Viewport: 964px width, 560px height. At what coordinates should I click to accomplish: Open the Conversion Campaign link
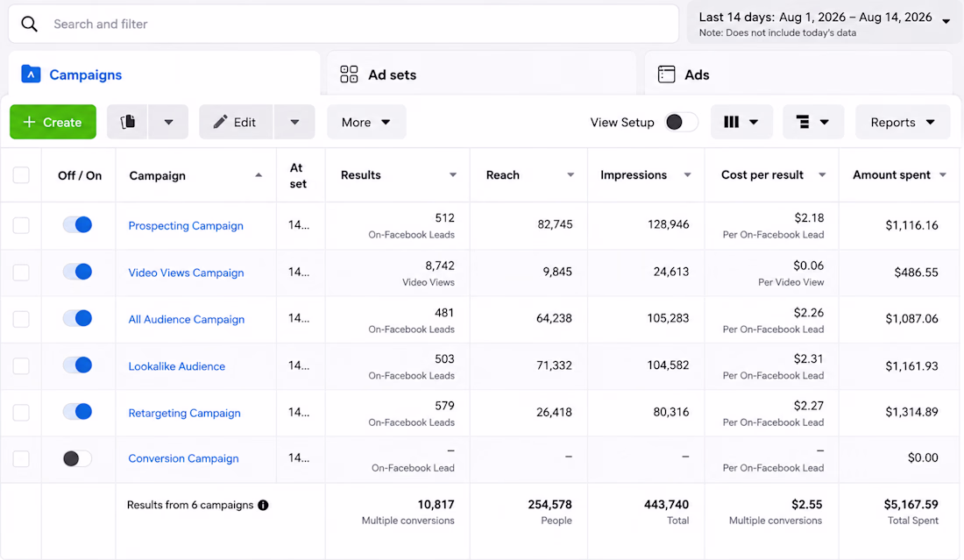183,458
